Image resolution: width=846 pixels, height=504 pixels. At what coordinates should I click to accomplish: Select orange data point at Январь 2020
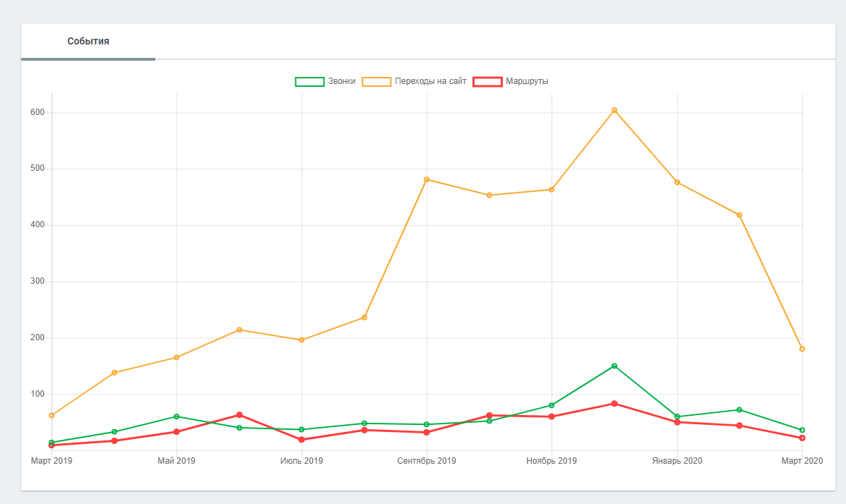coord(677,182)
